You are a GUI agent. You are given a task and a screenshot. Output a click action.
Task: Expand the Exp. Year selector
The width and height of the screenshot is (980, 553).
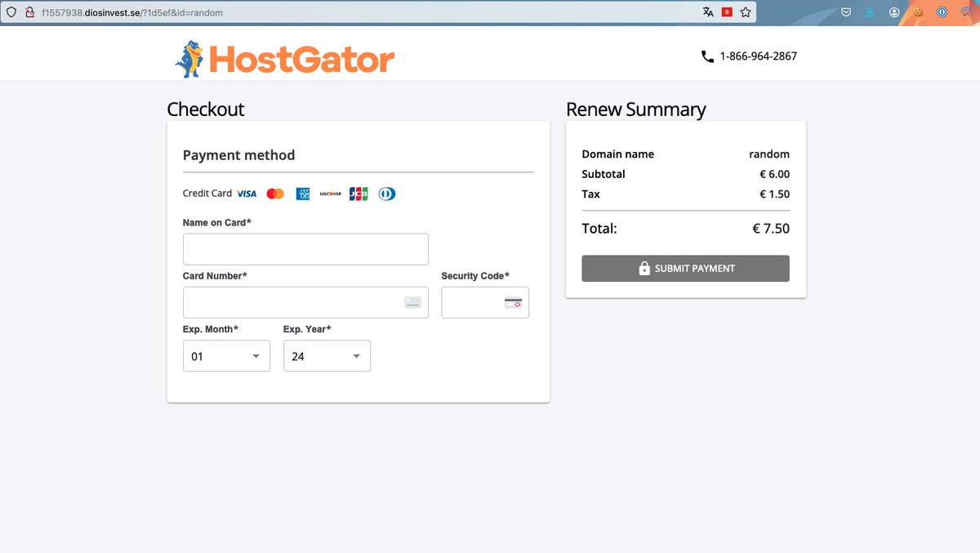pyautogui.click(x=327, y=355)
